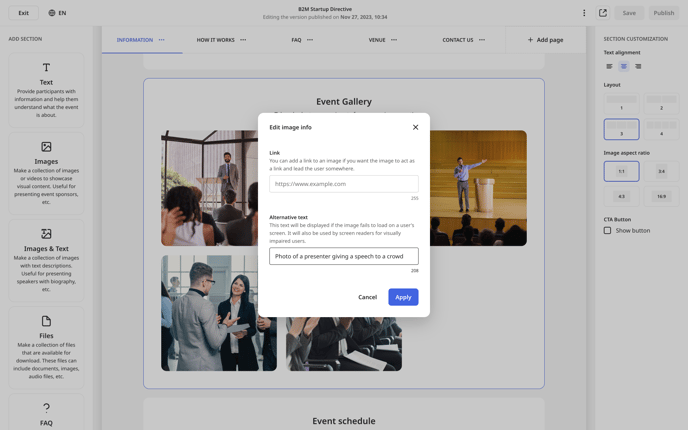
Task: Edit the Alternative text field
Action: 344,256
